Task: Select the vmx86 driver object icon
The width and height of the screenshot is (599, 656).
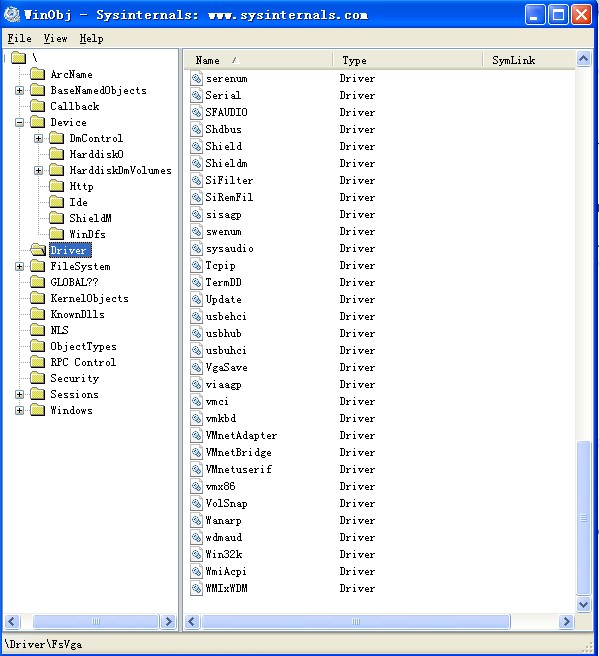Action: pos(196,486)
